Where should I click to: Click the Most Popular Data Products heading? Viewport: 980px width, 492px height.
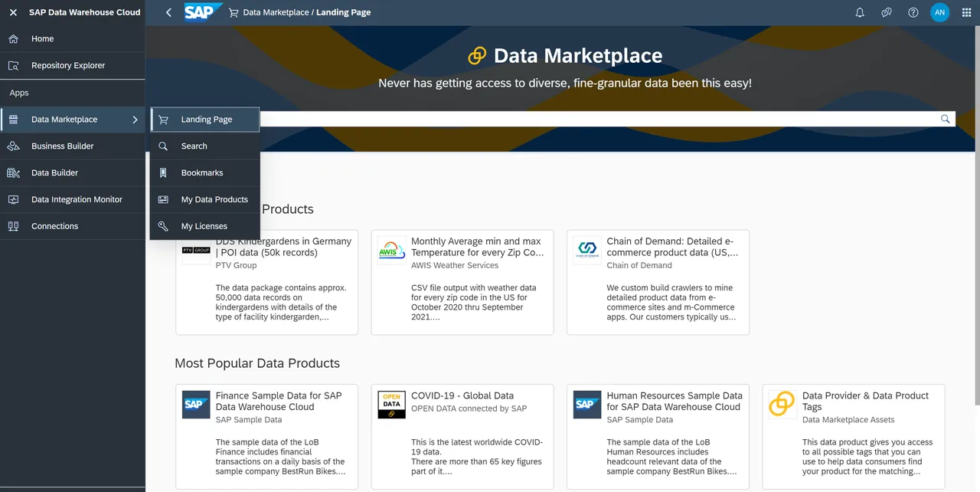coord(257,363)
